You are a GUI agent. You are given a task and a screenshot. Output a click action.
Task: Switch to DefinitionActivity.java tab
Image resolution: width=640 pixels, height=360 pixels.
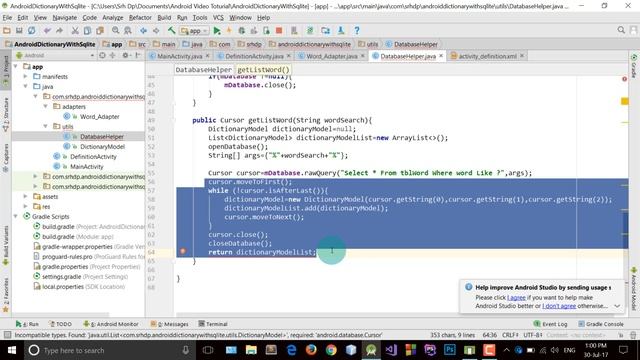tap(254, 56)
